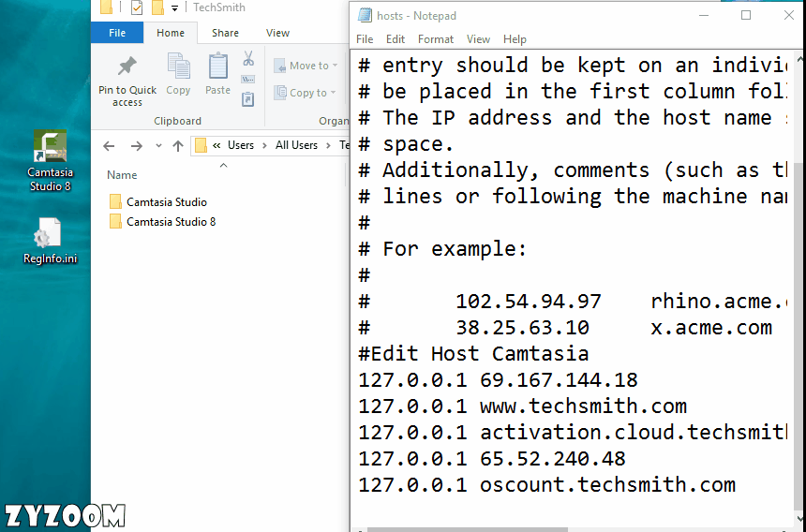Open the recent locations dropdown arrow
Image resolution: width=806 pixels, height=532 pixels.
tap(158, 146)
